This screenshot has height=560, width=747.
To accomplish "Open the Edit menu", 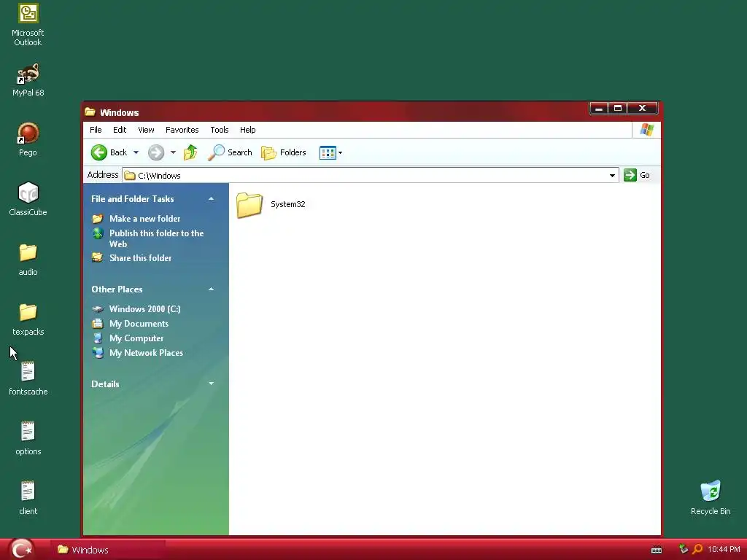I will tap(120, 130).
